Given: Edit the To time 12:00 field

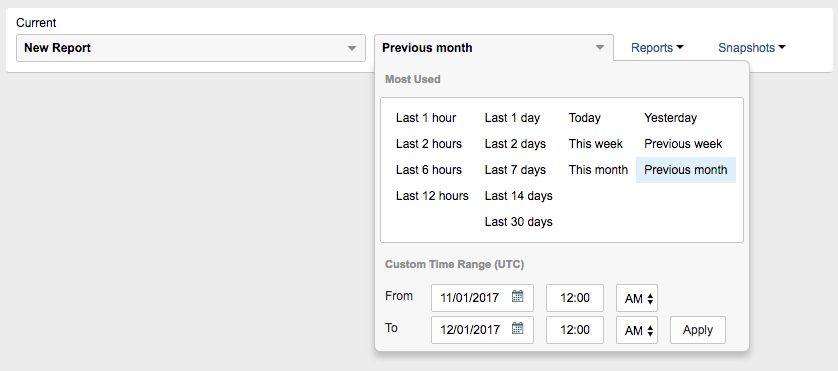Looking at the screenshot, I should pos(575,330).
